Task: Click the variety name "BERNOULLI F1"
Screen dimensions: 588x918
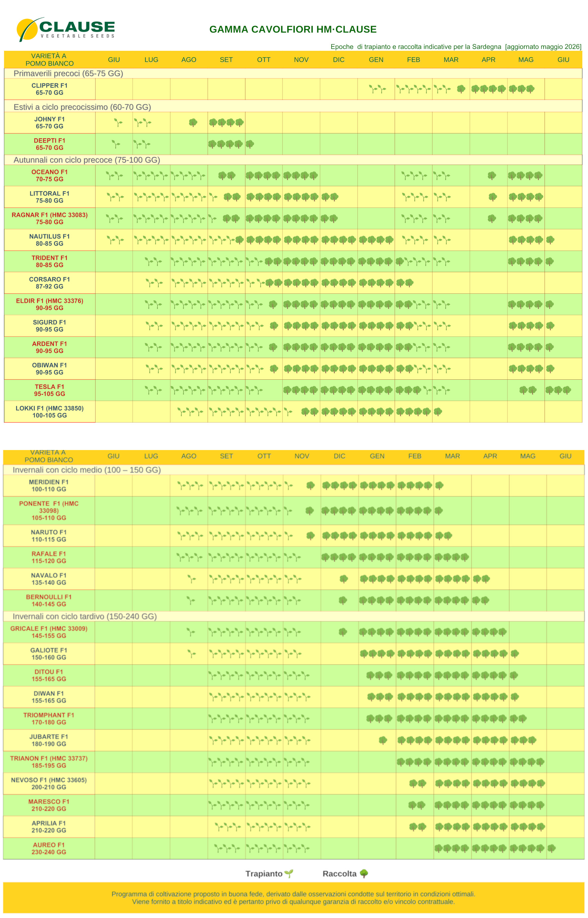Action: coord(49,597)
